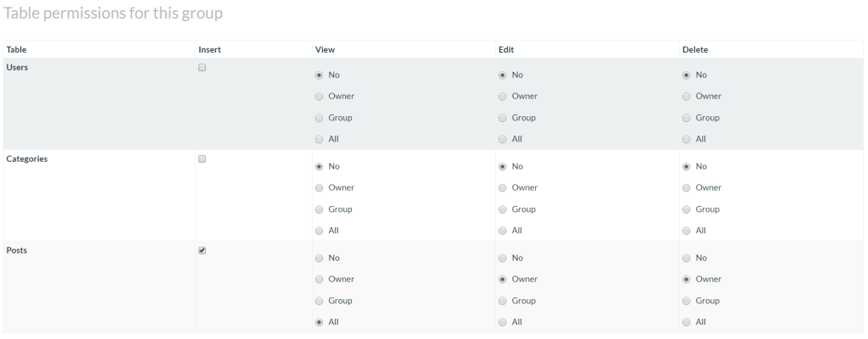The image size is (868, 339).
Task: Set Posts Delete permission to All
Action: (x=687, y=322)
